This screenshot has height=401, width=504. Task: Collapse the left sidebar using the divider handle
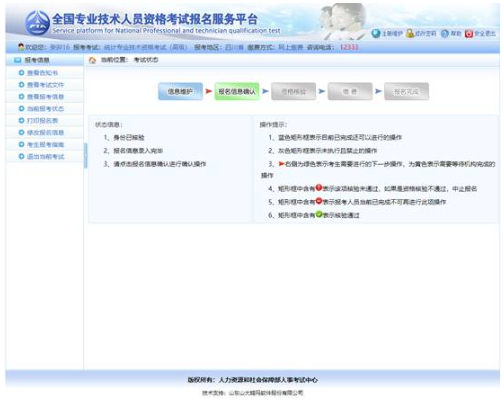(x=85, y=155)
